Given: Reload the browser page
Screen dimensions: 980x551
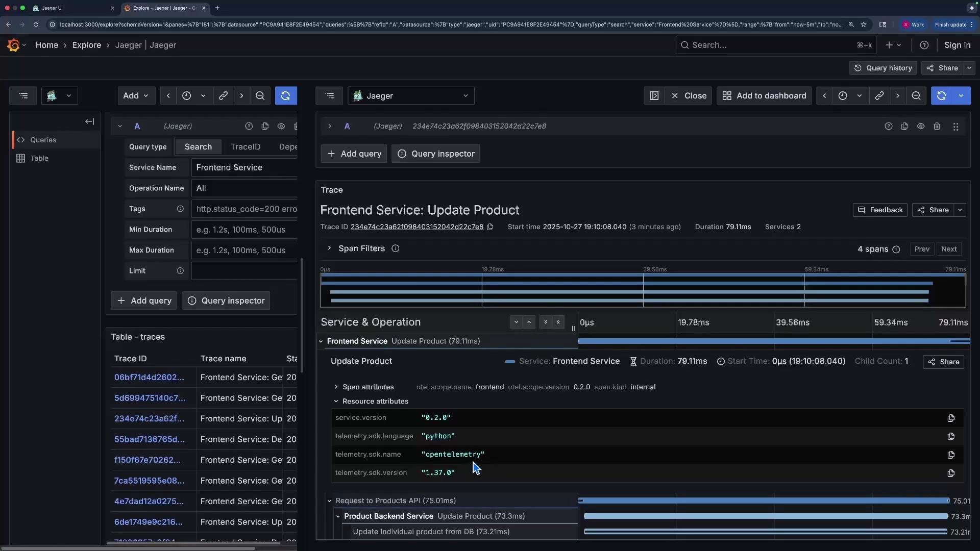Looking at the screenshot, I should coord(36,24).
